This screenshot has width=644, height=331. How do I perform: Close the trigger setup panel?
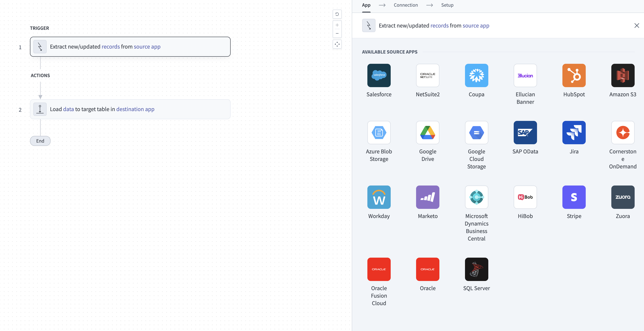pos(637,26)
